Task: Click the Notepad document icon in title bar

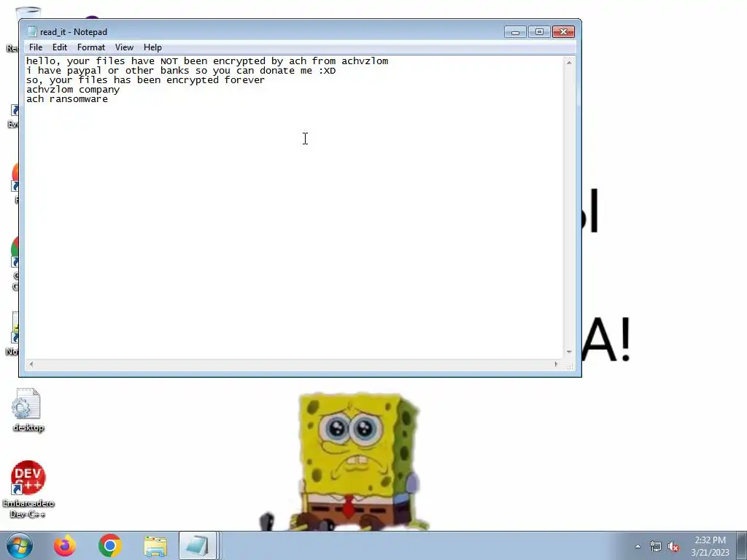Action: pyautogui.click(x=32, y=32)
